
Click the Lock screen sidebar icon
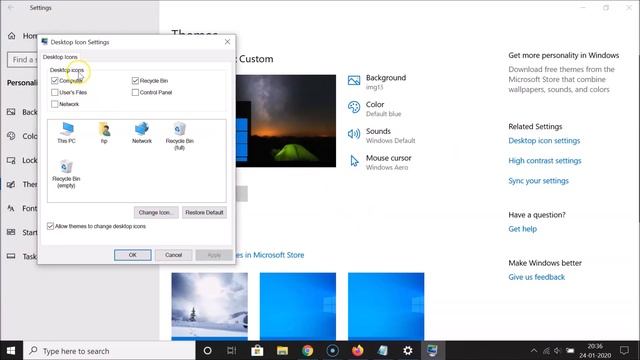point(11,160)
